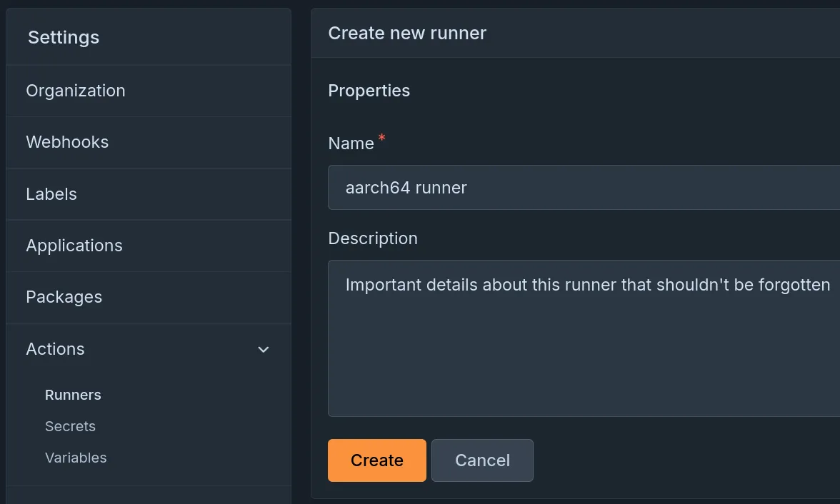
Task: Click the Description text area
Action: click(x=571, y=336)
